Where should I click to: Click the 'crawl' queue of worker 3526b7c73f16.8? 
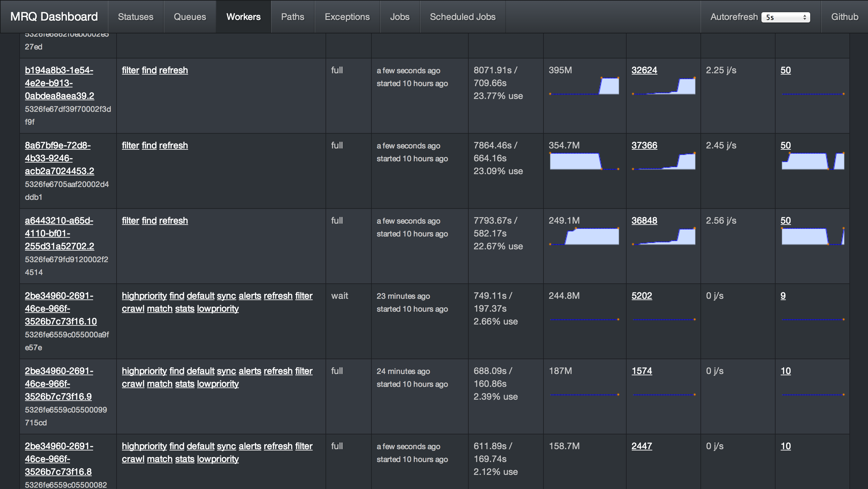click(x=133, y=459)
